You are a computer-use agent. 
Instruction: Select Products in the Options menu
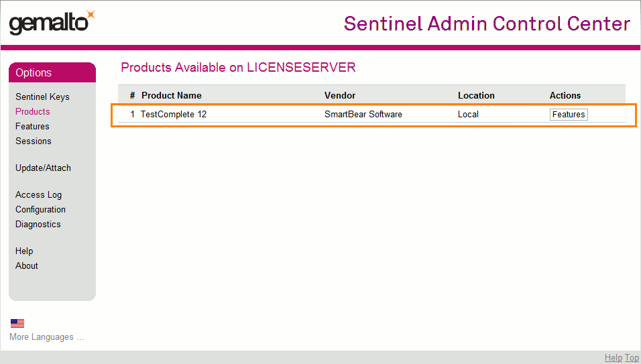point(33,111)
